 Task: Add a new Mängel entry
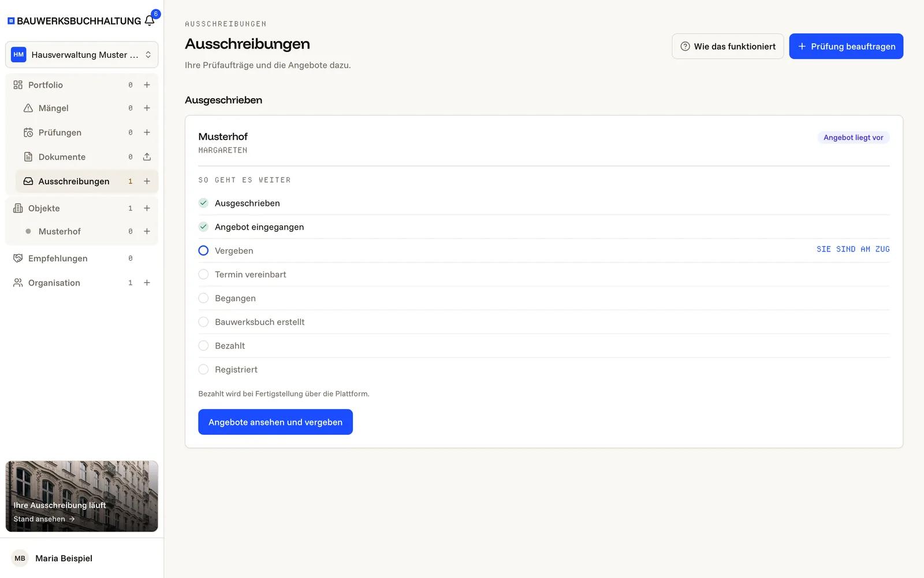coord(147,108)
